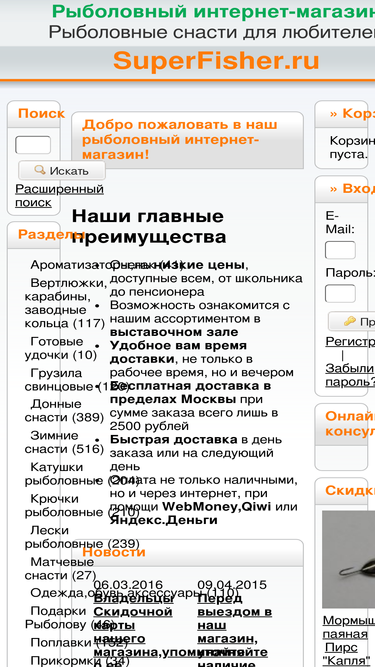Viewport: 375px width, 667px height.
Task: Open Зимние снасти (516) category
Action: [64, 442]
